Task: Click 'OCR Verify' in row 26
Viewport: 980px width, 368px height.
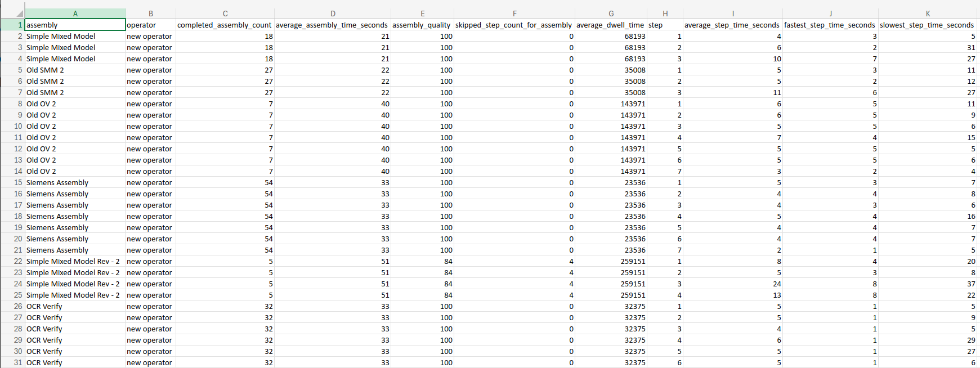Action: point(44,306)
